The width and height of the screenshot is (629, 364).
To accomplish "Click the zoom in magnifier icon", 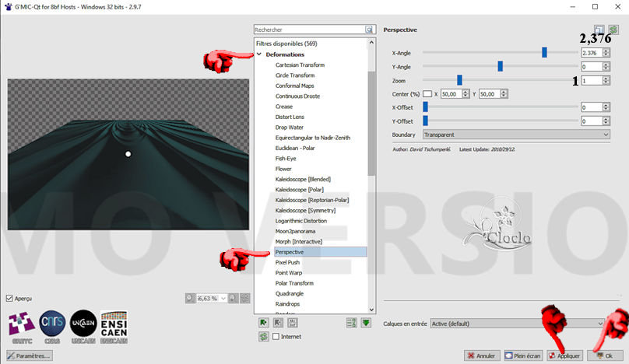I will (233, 298).
